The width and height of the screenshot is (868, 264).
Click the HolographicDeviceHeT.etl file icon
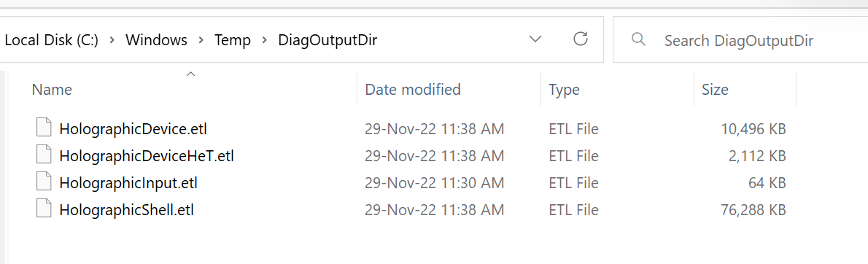(x=44, y=156)
